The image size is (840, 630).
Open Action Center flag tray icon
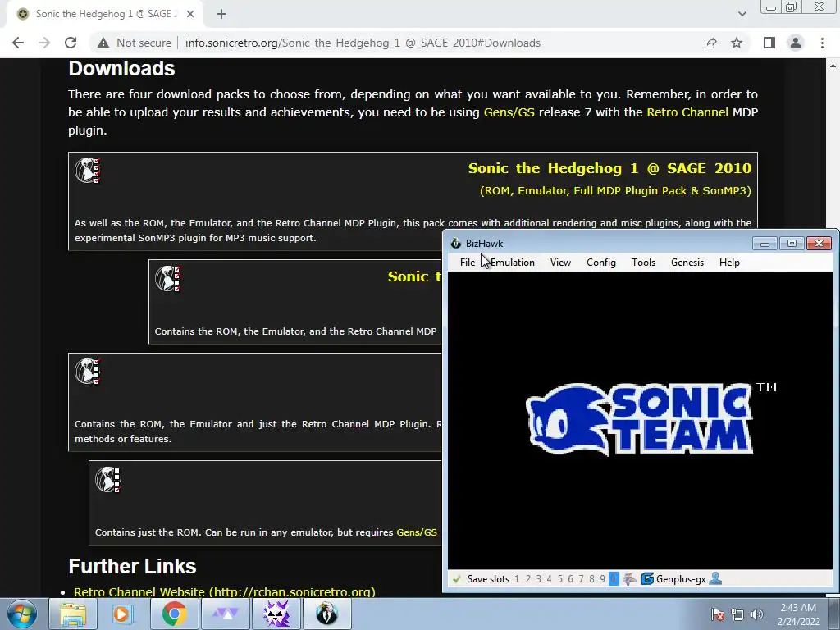tap(718, 614)
